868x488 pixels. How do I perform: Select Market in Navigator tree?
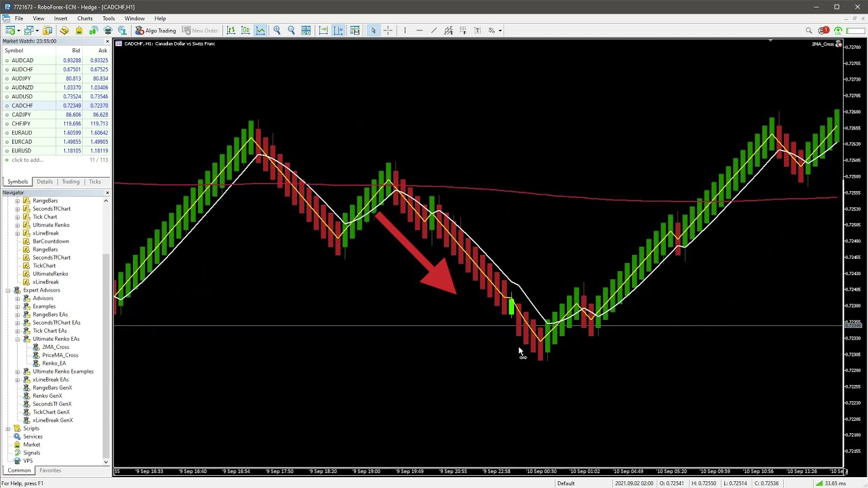coord(31,445)
